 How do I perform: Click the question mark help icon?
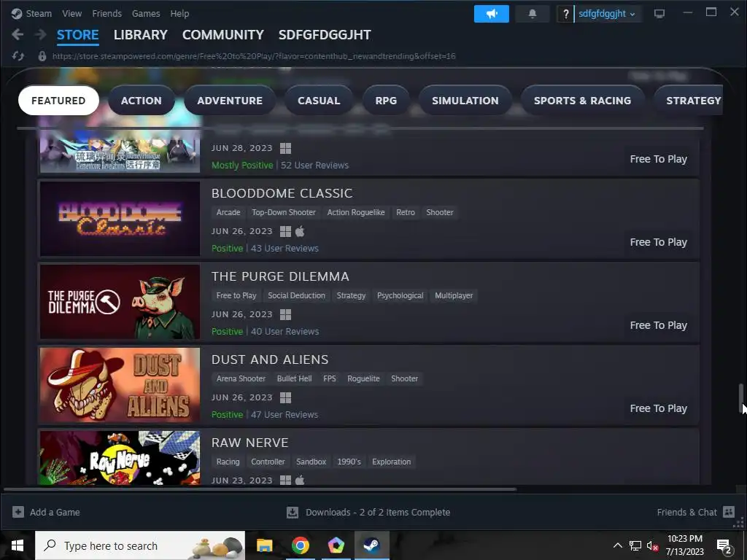tap(565, 14)
